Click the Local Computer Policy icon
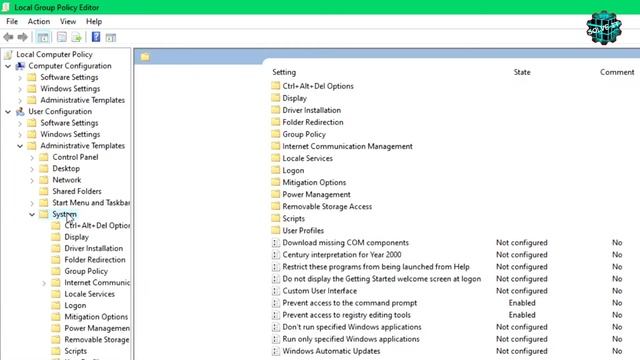Image resolution: width=640 pixels, height=360 pixels. click(8, 54)
